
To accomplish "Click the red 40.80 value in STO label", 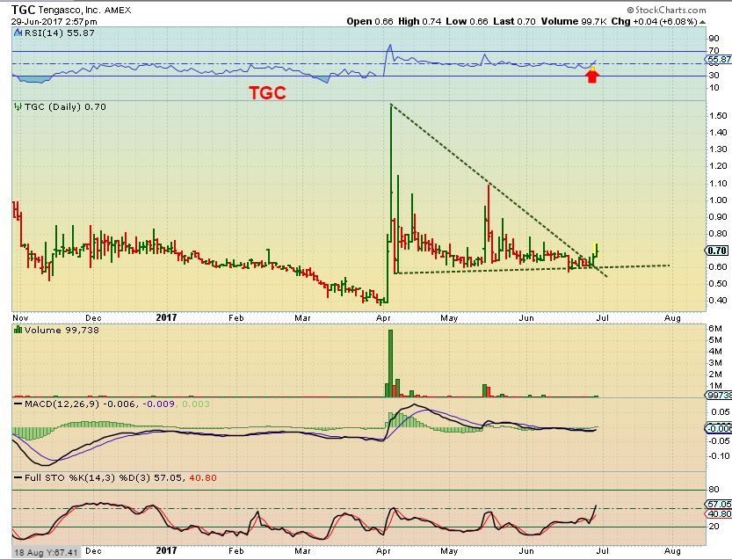I will point(203,477).
